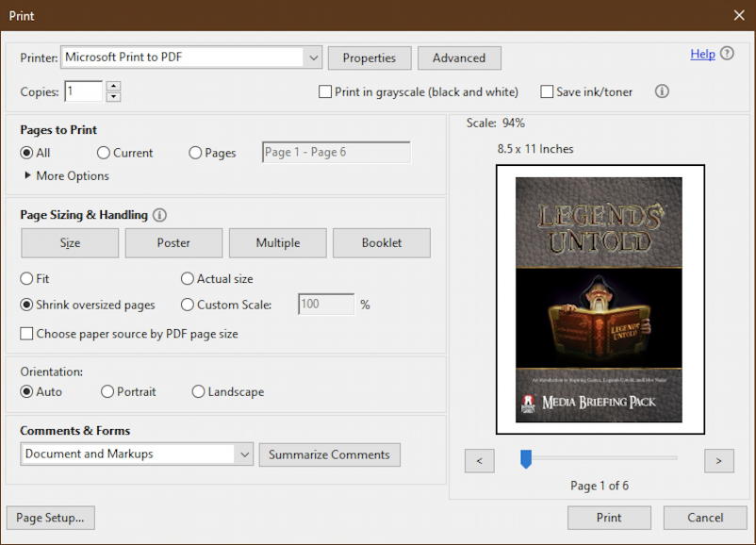This screenshot has height=545, width=756.
Task: Decrease copies with the down arrow
Action: click(x=113, y=96)
